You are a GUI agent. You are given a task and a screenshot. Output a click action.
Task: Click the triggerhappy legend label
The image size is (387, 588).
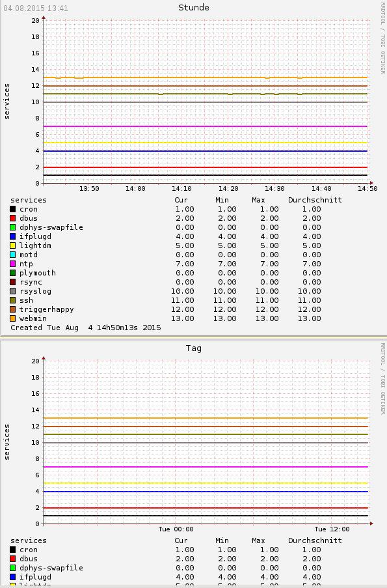[46, 309]
